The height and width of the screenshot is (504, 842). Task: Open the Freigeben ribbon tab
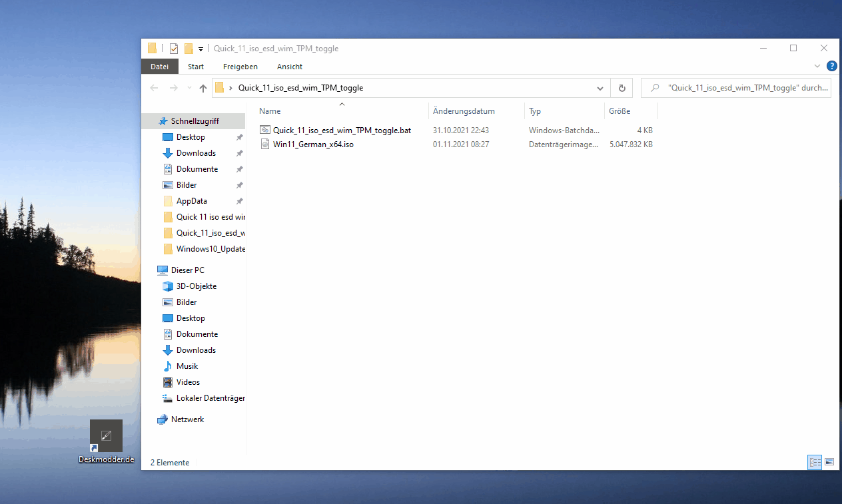[240, 67]
